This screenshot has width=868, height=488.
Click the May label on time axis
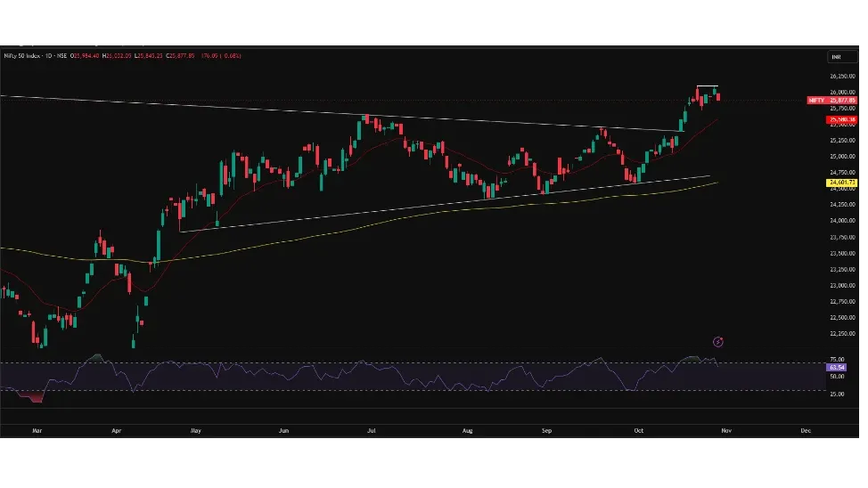tap(195, 430)
